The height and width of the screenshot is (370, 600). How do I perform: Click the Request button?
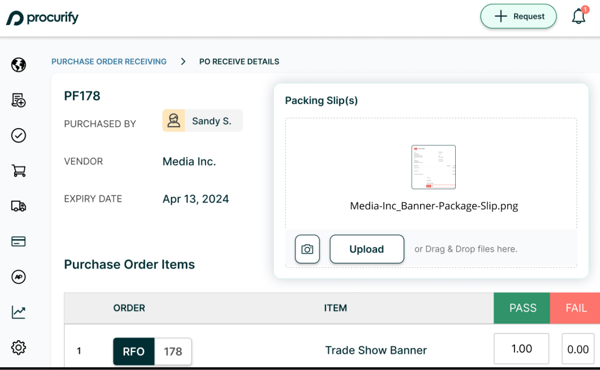tap(518, 16)
